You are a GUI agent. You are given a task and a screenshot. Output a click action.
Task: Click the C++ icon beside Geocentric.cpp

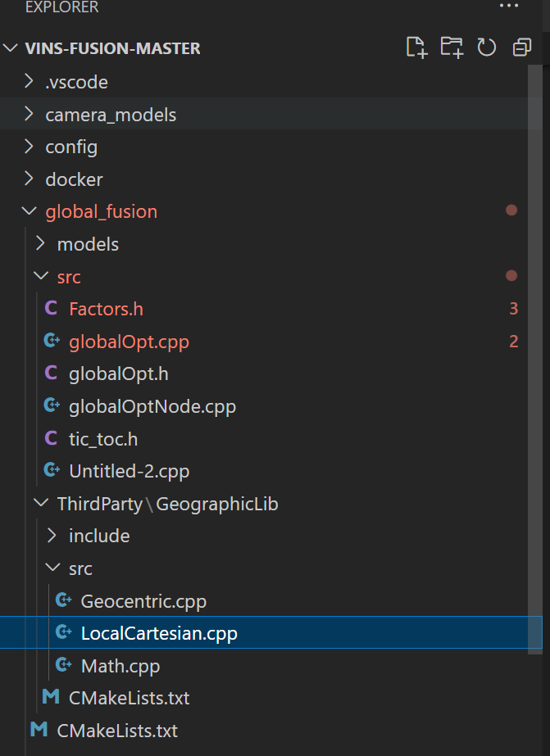(63, 601)
